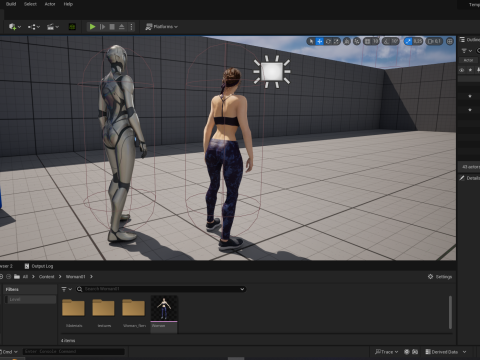Viewport: 480px width, 360px height.
Task: Expand the Cinematics dropdown arrow
Action: coord(57,27)
